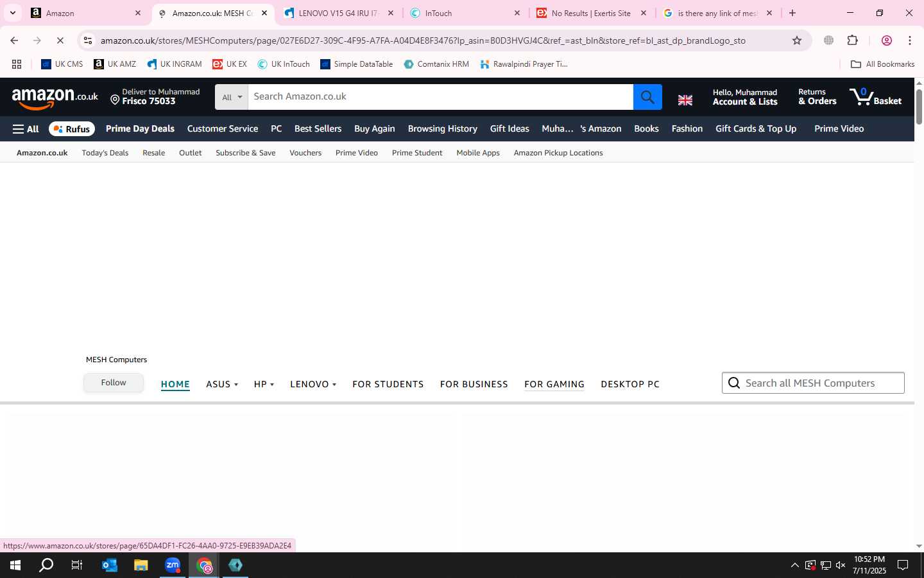The width and height of the screenshot is (924, 578).
Task: Bookmark this page with the star icon
Action: (x=797, y=40)
